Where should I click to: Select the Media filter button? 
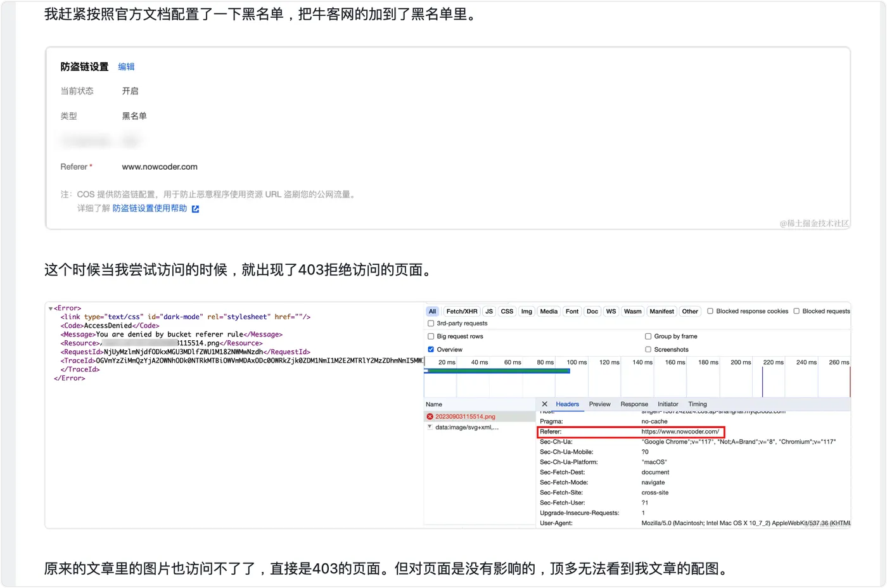tap(549, 311)
